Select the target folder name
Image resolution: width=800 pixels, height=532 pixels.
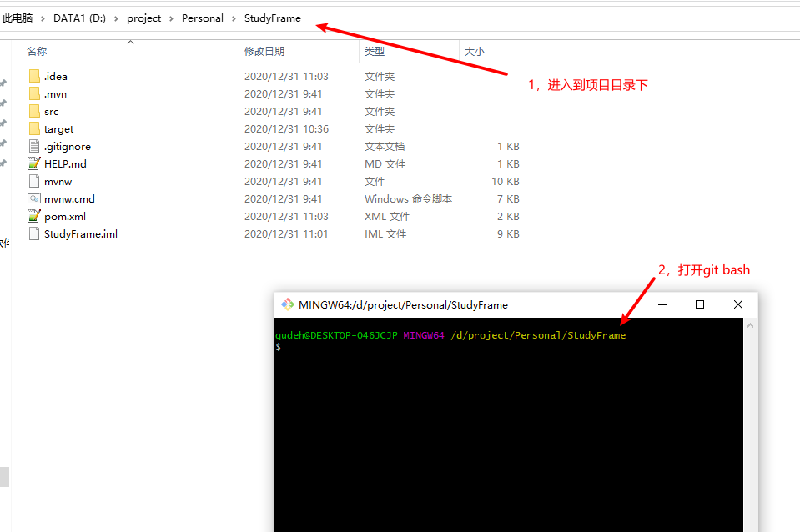point(58,129)
